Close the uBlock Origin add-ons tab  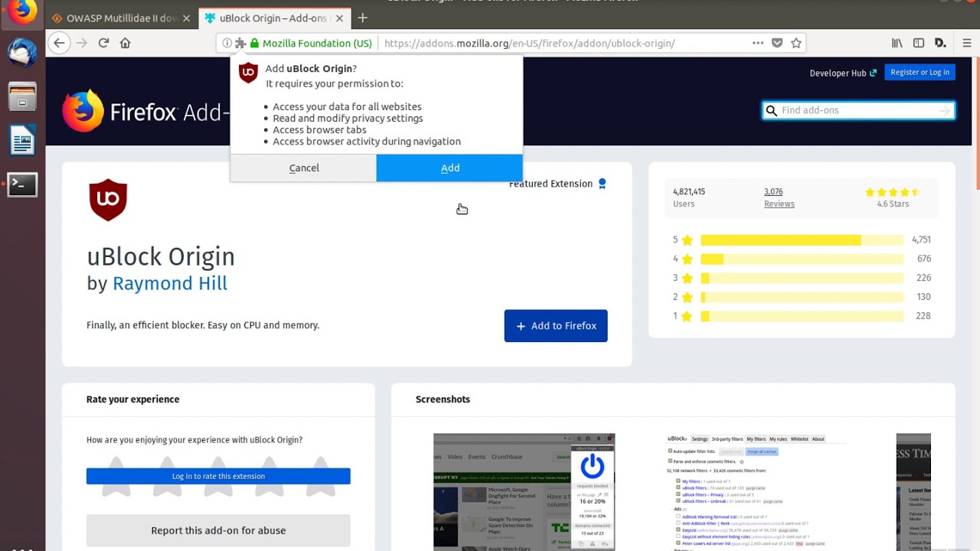340,18
